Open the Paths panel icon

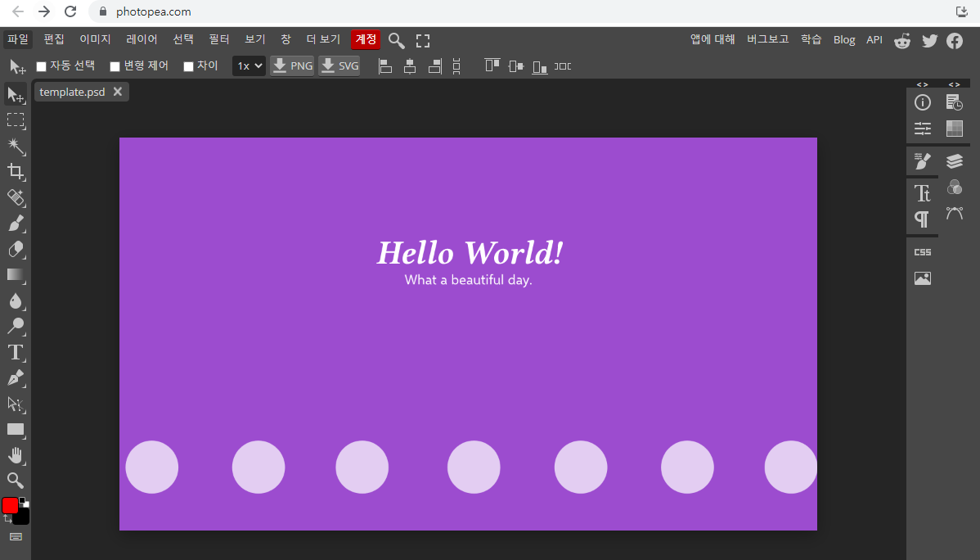(955, 214)
